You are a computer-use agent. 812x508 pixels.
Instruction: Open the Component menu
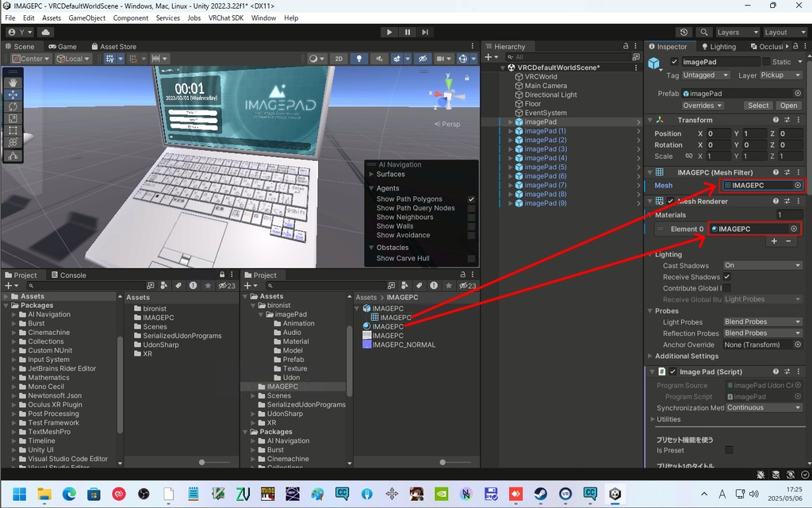click(x=131, y=17)
